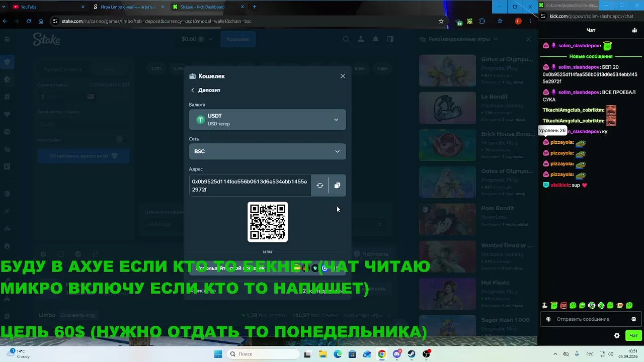Open the Gates of Olympus game thumbnail at top

447,70
